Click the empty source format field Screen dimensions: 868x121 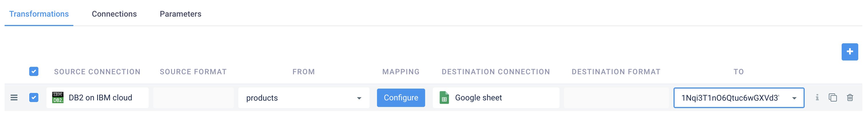pyautogui.click(x=193, y=98)
